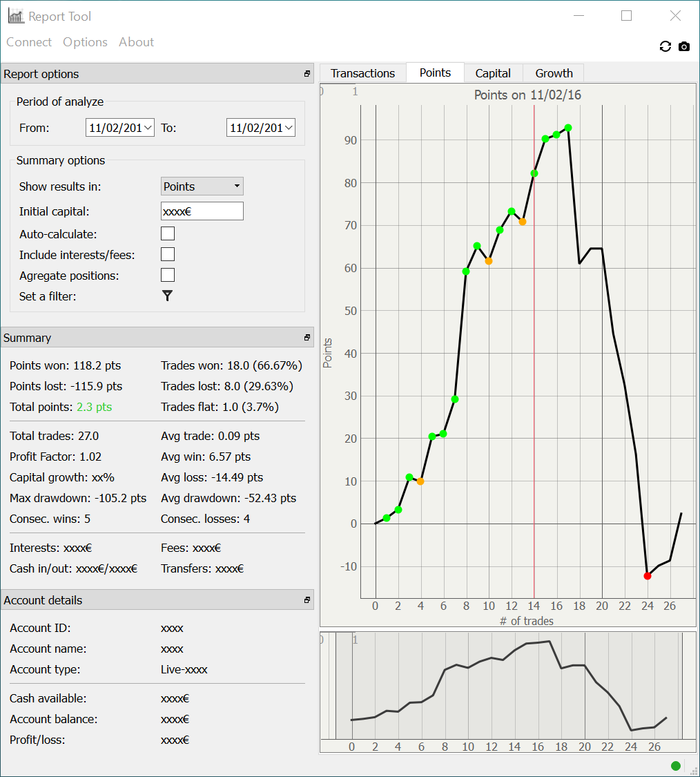Take a screenshot with the camera icon
The width and height of the screenshot is (700, 777).
pyautogui.click(x=684, y=46)
